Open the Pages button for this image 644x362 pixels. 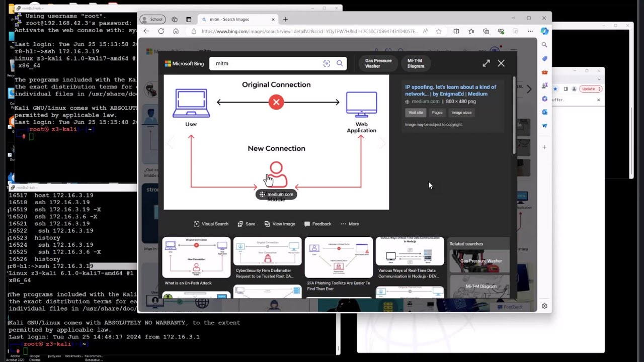(x=437, y=113)
